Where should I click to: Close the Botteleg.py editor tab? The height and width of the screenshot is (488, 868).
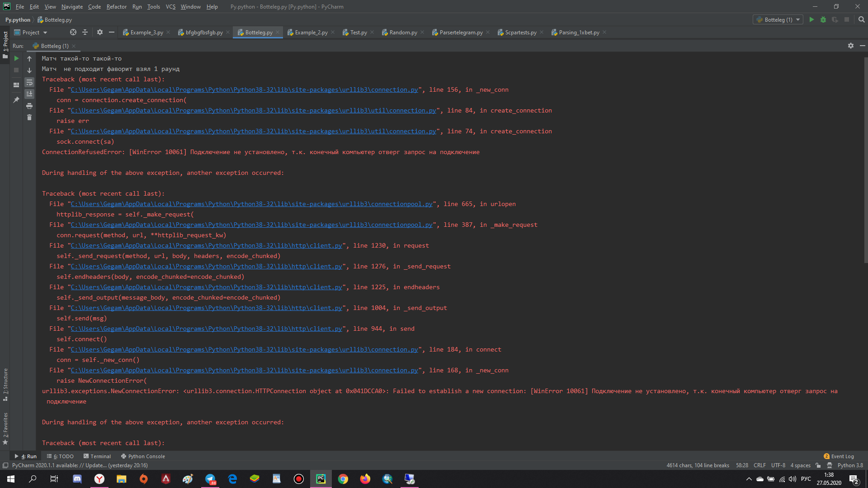278,33
